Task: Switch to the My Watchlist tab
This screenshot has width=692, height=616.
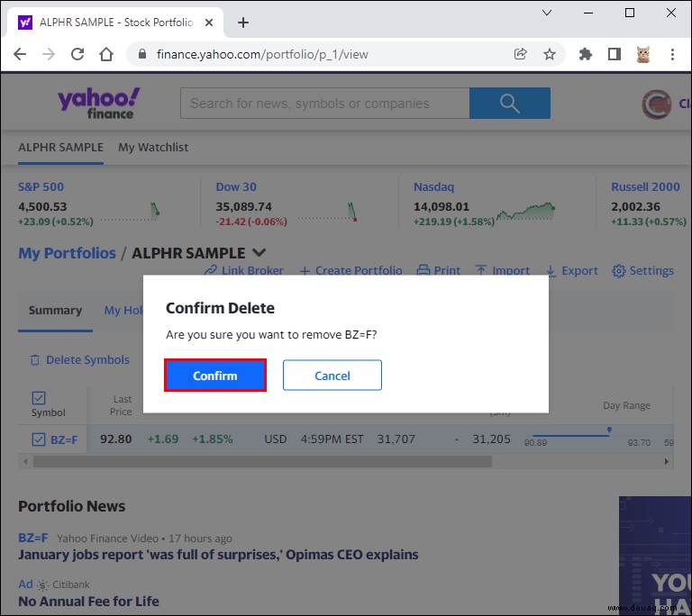Action: [153, 148]
